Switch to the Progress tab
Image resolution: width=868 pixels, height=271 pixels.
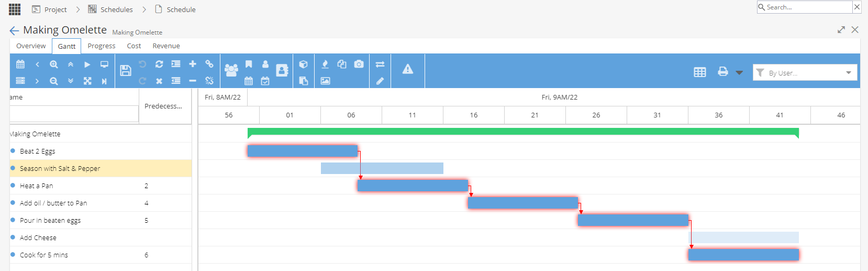tap(102, 46)
